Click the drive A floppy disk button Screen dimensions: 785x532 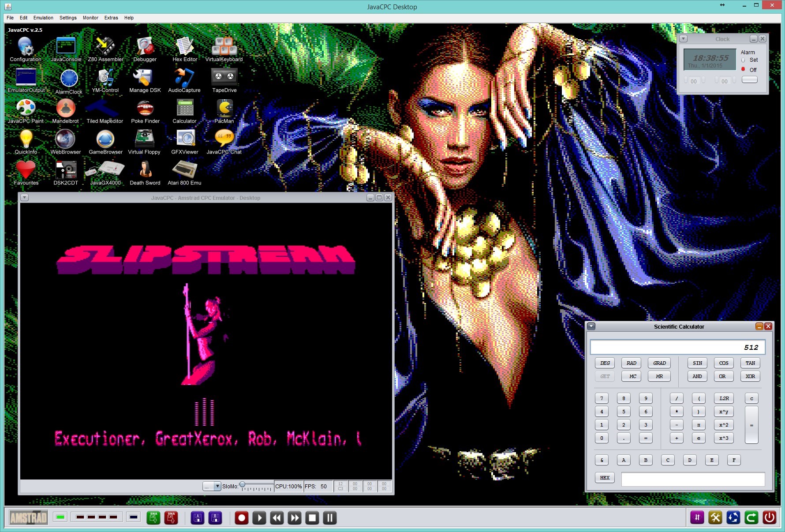click(198, 517)
